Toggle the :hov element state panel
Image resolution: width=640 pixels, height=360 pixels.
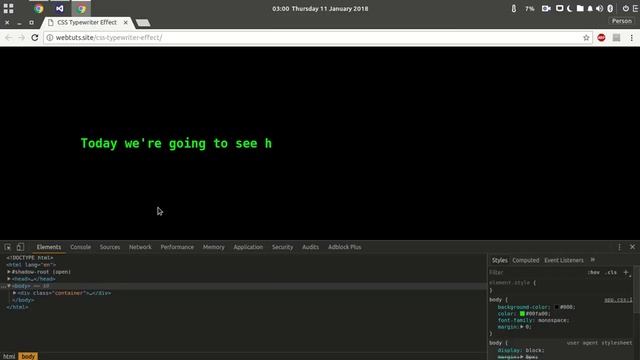[x=594, y=272]
